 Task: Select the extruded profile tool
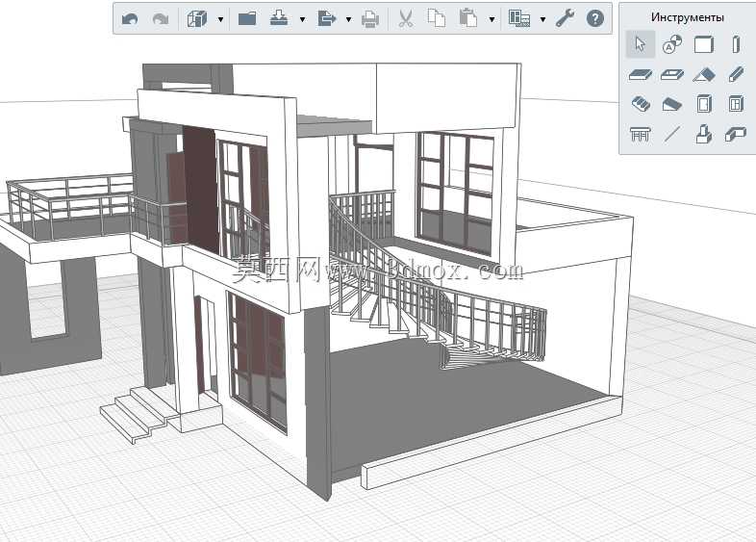pos(736,134)
